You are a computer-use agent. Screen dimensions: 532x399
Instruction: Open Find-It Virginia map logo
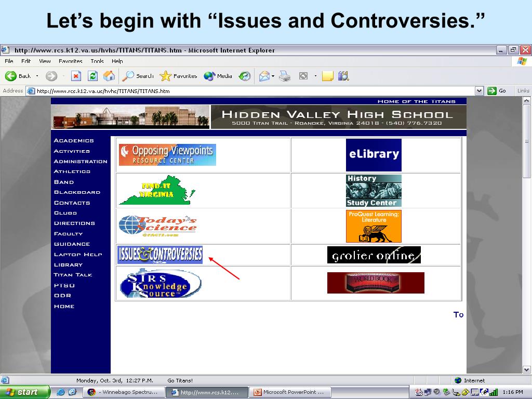pos(157,190)
